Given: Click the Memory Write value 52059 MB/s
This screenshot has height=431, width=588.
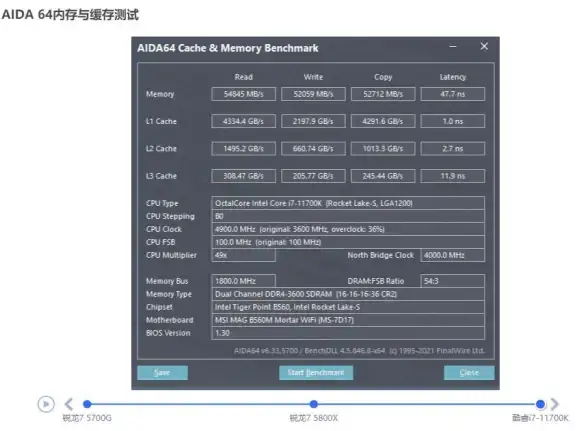Looking at the screenshot, I should click(314, 94).
